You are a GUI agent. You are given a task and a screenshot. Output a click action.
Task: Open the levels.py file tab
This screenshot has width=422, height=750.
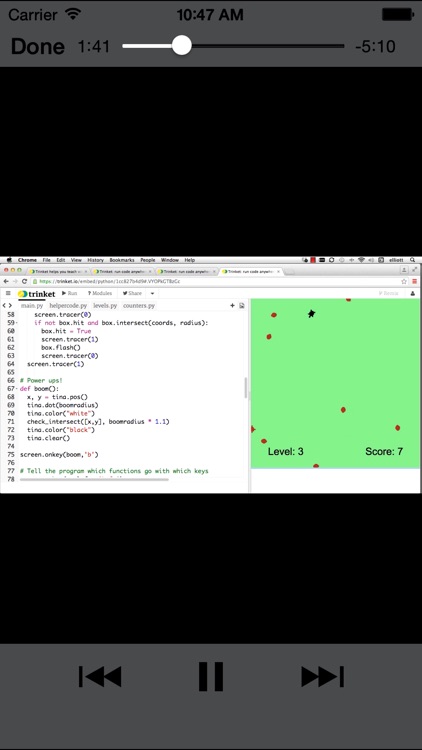pyautogui.click(x=105, y=306)
